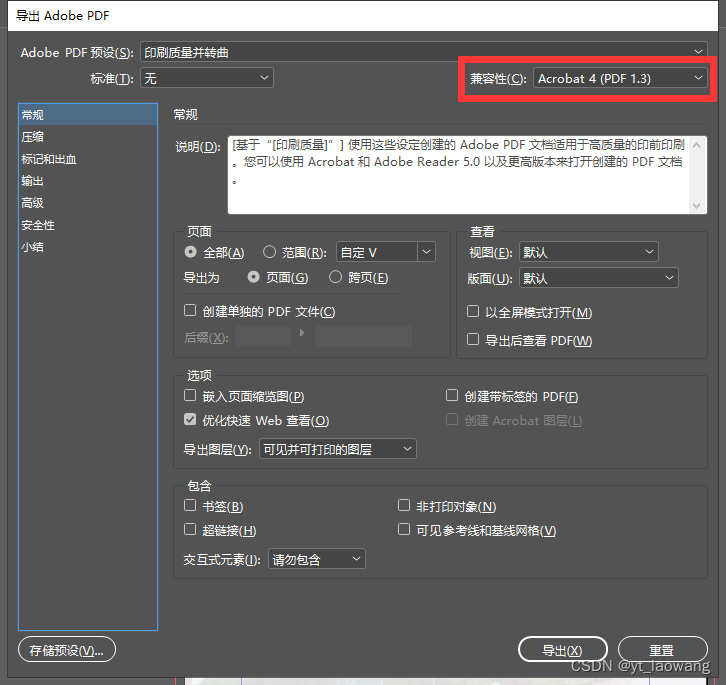Choose export as 跨页(E) radio button
The image size is (726, 685).
click(335, 277)
